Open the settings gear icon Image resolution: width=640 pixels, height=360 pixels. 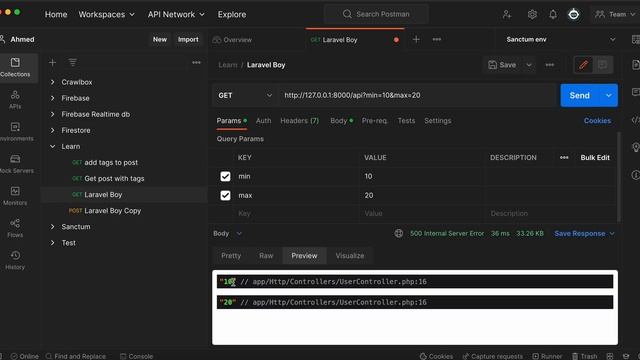point(532,14)
